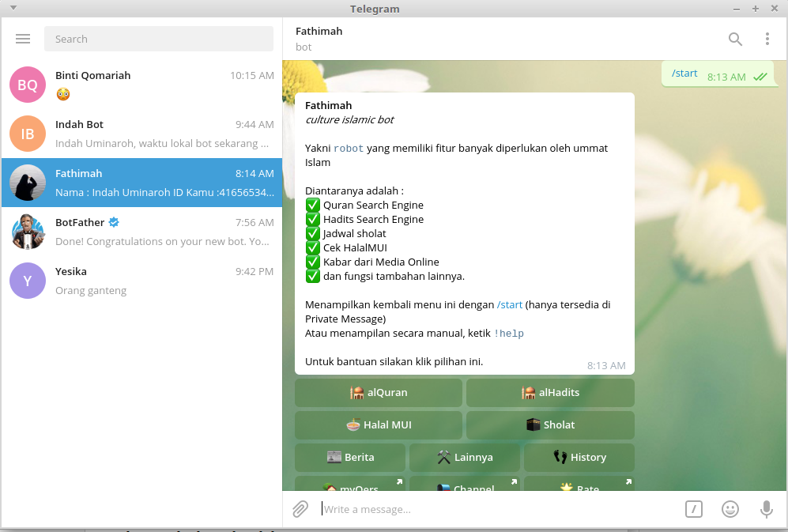Viewport: 788px width, 532px height.
Task: Open the Lainnya button
Action: (465, 457)
